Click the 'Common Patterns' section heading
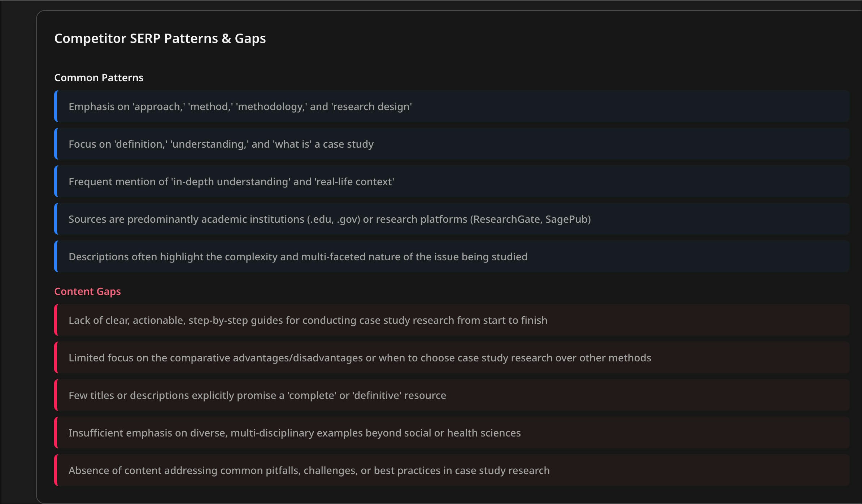This screenshot has height=504, width=862. [99, 77]
